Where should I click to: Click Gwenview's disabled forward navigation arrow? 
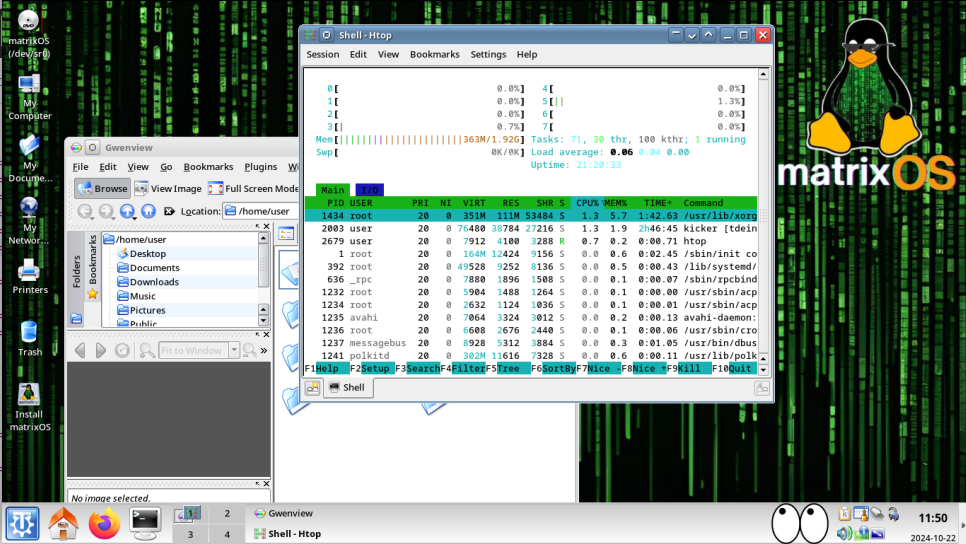(x=105, y=211)
